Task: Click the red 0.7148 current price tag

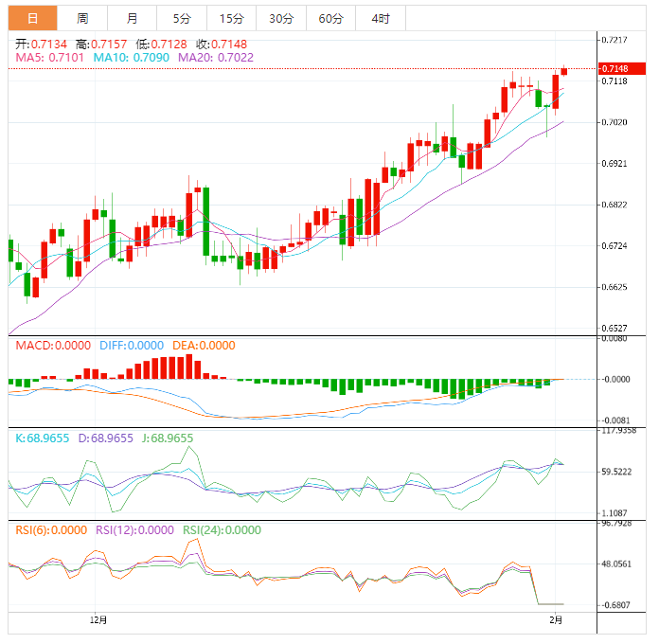Action: [614, 68]
